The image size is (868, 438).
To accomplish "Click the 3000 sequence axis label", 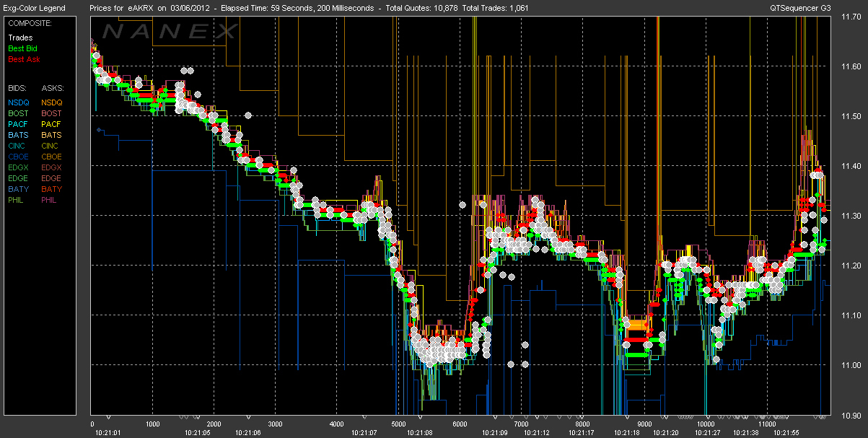I will point(275,424).
